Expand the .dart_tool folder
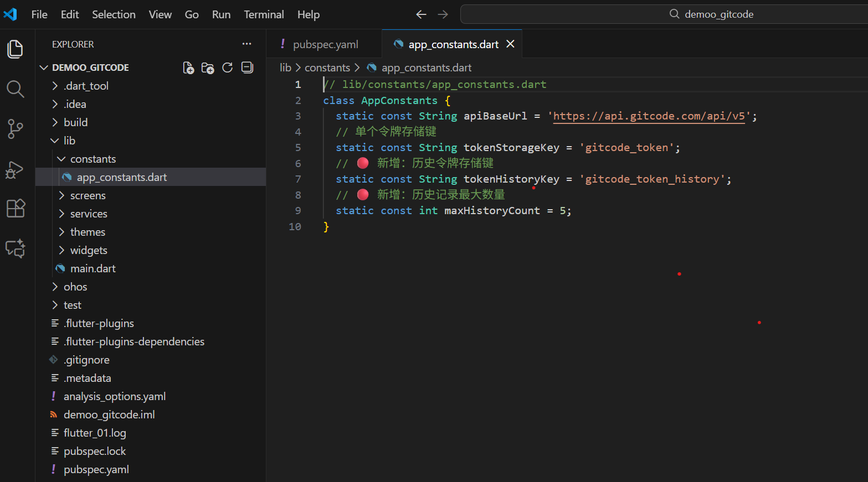The width and height of the screenshot is (868, 482). [x=151, y=86]
